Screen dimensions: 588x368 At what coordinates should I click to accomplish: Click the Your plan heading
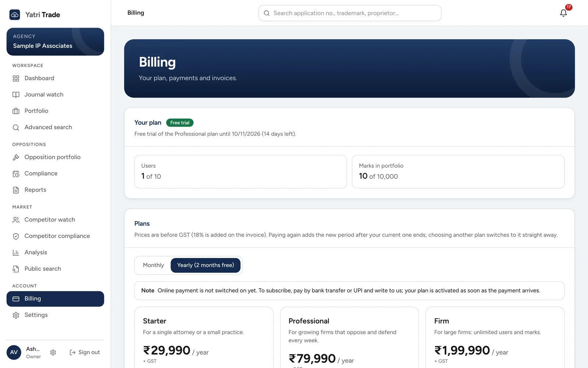148,123
